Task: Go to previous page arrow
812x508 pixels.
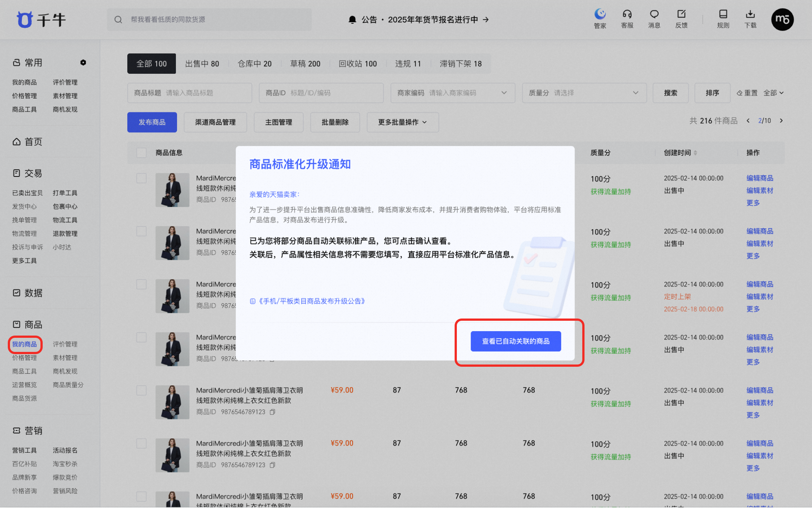Action: pyautogui.click(x=748, y=121)
